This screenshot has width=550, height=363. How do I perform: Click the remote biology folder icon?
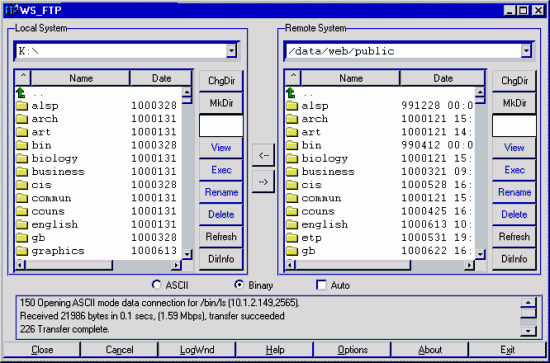click(292, 159)
